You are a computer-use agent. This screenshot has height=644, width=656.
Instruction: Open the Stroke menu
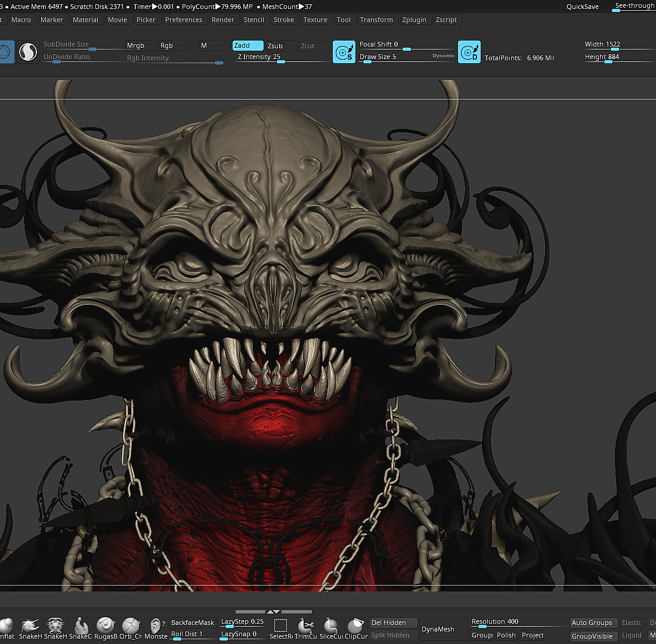pyautogui.click(x=284, y=20)
